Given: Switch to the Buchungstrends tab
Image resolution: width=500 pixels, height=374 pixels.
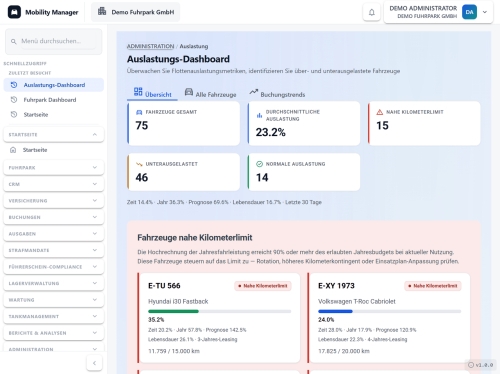Looking at the screenshot, I should [x=277, y=93].
